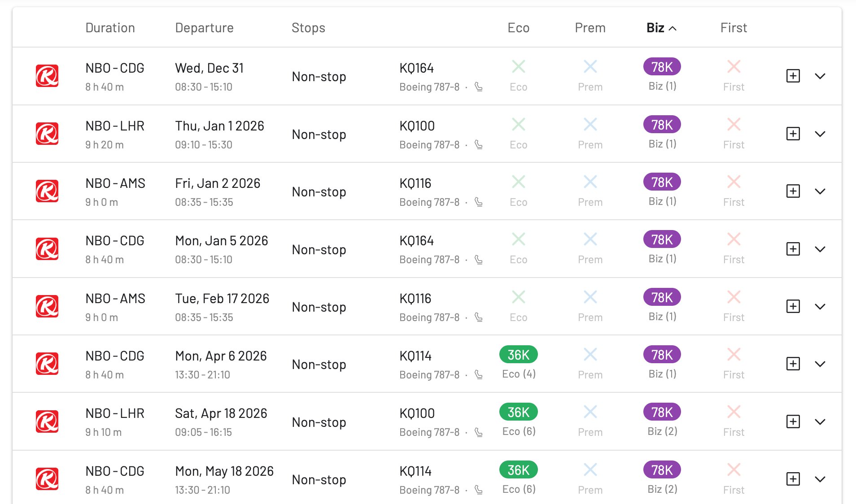Click the Kenya Airways logo on the NBO-CDG Dec 31 flight
Screen dimensions: 856x504
(48, 76)
